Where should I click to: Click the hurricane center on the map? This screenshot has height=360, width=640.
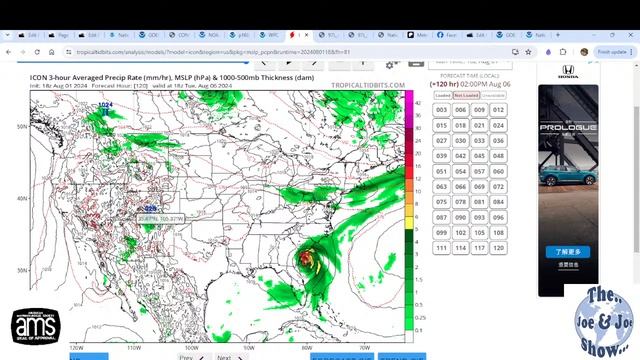tap(305, 258)
